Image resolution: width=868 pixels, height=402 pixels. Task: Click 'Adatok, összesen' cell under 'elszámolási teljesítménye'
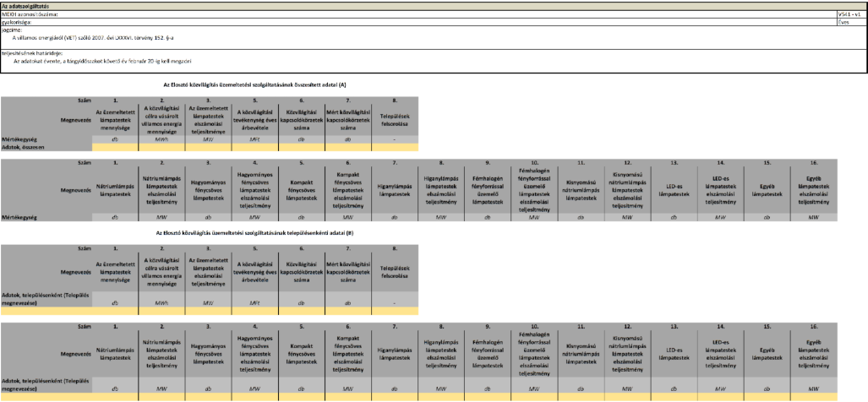pyautogui.click(x=209, y=147)
